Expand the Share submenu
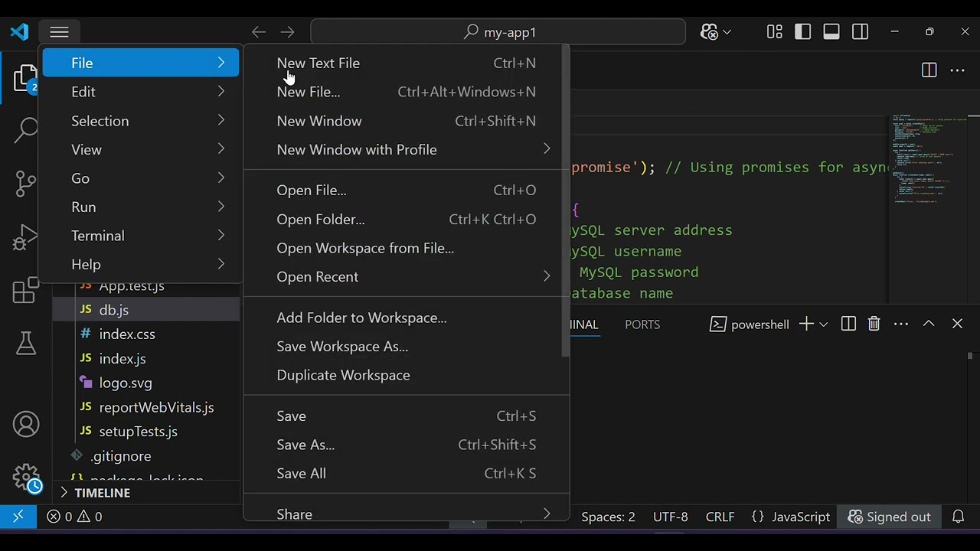 pyautogui.click(x=406, y=514)
